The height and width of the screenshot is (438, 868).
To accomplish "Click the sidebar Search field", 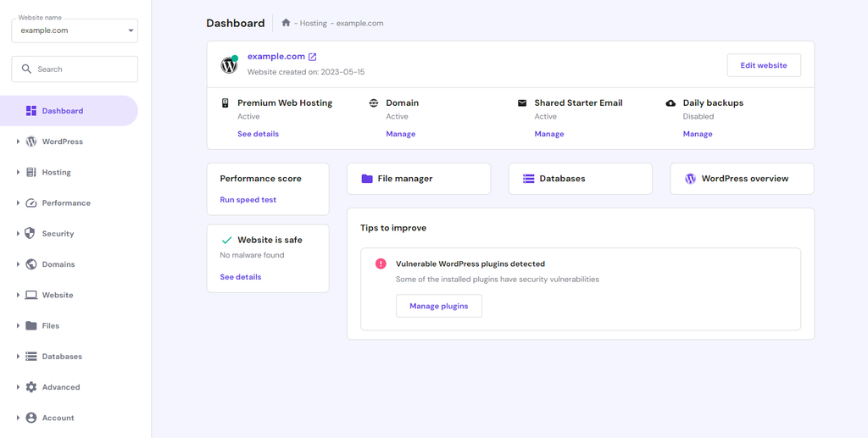I will (x=75, y=69).
